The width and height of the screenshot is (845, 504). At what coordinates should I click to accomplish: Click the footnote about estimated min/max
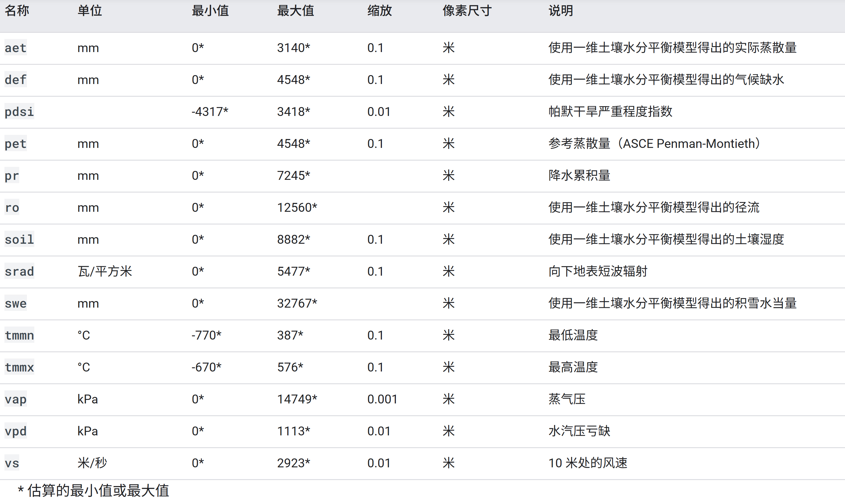pyautogui.click(x=93, y=490)
